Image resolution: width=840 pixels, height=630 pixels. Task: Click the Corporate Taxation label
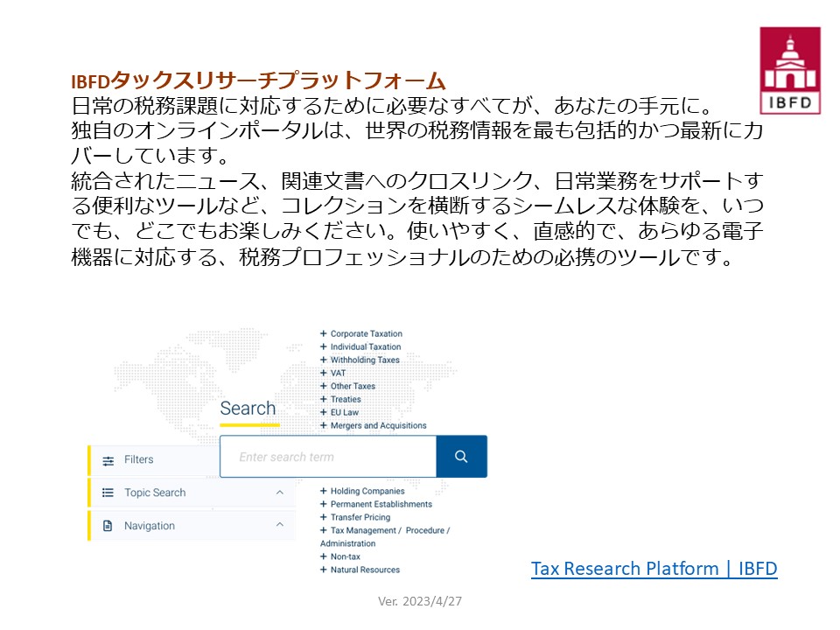click(x=366, y=333)
